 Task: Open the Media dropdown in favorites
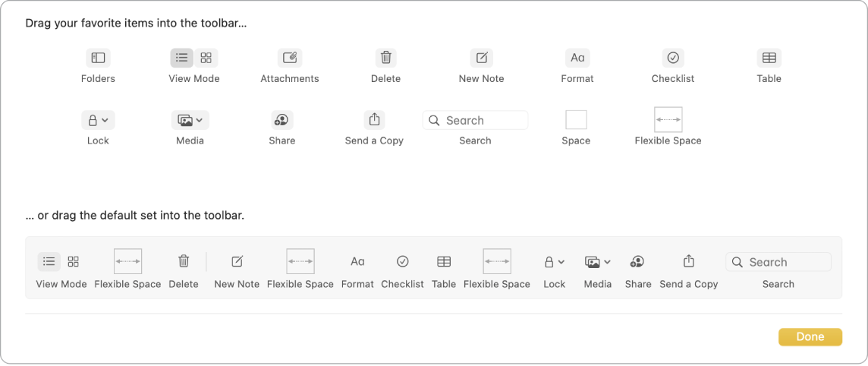[x=190, y=120]
